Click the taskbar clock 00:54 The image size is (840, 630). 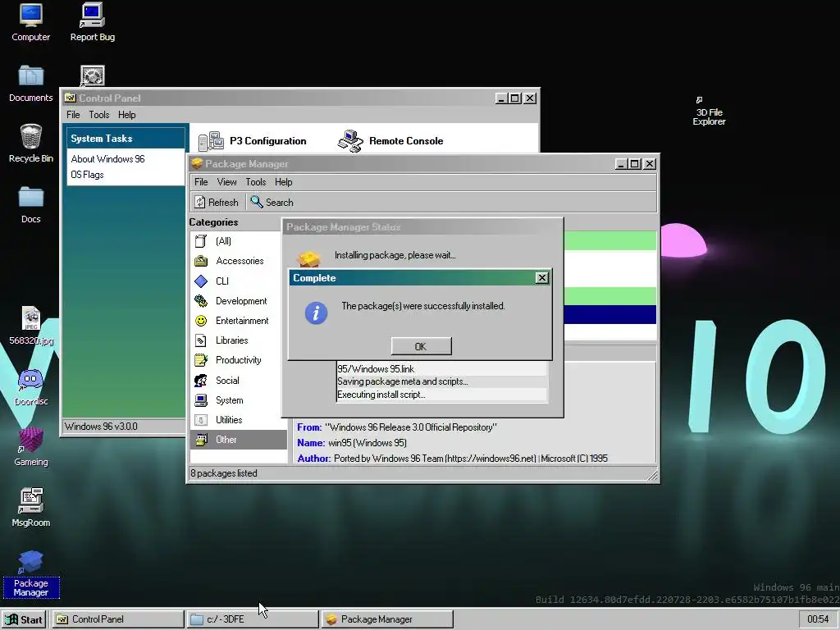(818, 619)
